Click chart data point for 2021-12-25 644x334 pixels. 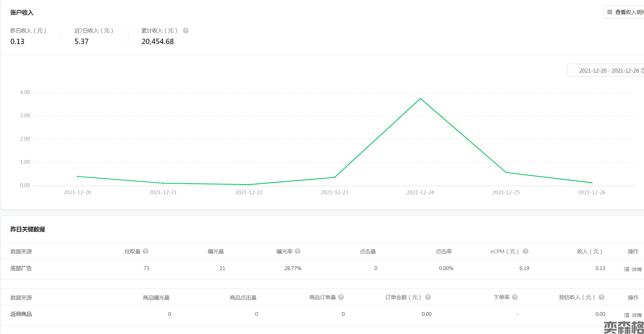pos(506,173)
